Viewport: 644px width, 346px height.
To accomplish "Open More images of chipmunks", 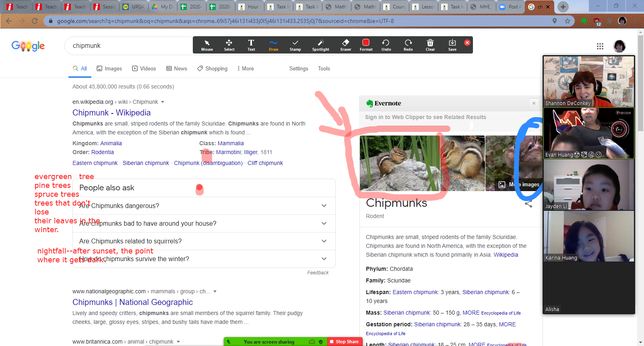I will tap(520, 185).
